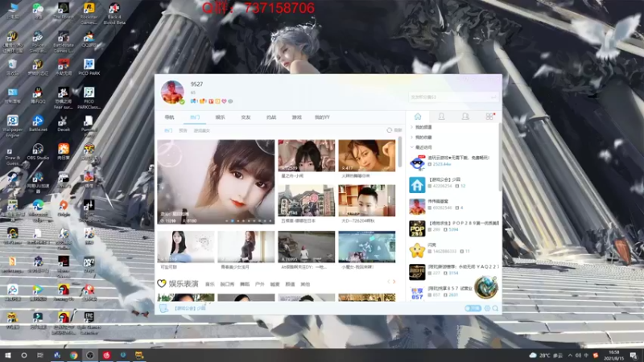644x362 pixels.
Task: Open the home tab icon in the YY sidebar
Action: tap(418, 117)
